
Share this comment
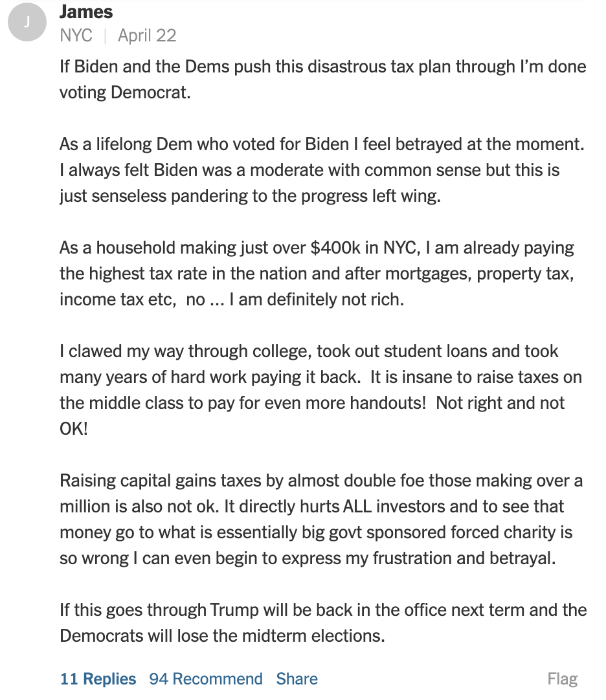tap(297, 679)
